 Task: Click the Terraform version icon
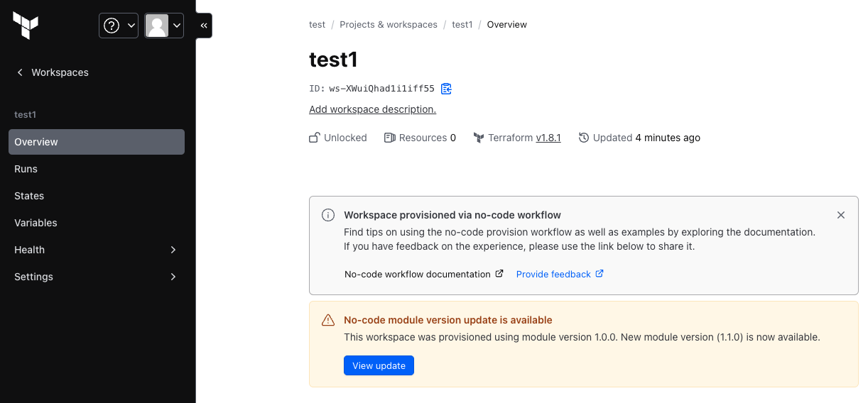click(479, 138)
